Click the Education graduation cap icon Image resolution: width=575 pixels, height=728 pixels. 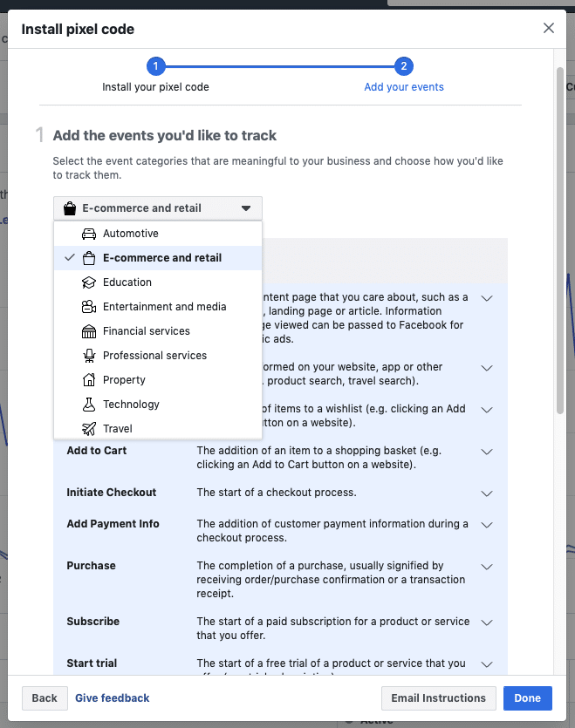88,282
